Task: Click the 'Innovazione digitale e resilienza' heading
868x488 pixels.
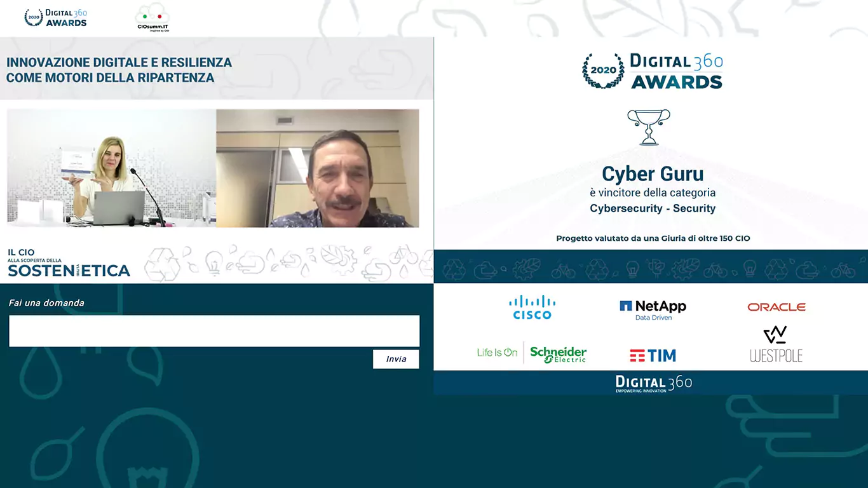Action: coord(119,70)
